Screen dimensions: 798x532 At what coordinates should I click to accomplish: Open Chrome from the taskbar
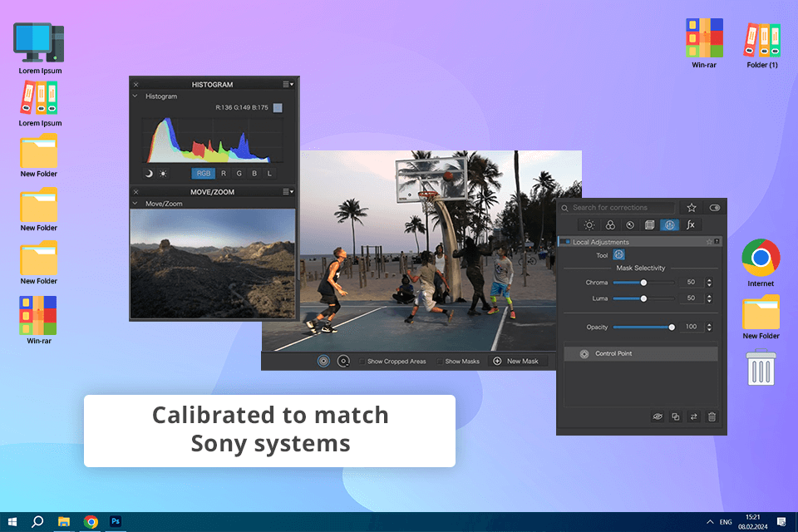pyautogui.click(x=91, y=522)
